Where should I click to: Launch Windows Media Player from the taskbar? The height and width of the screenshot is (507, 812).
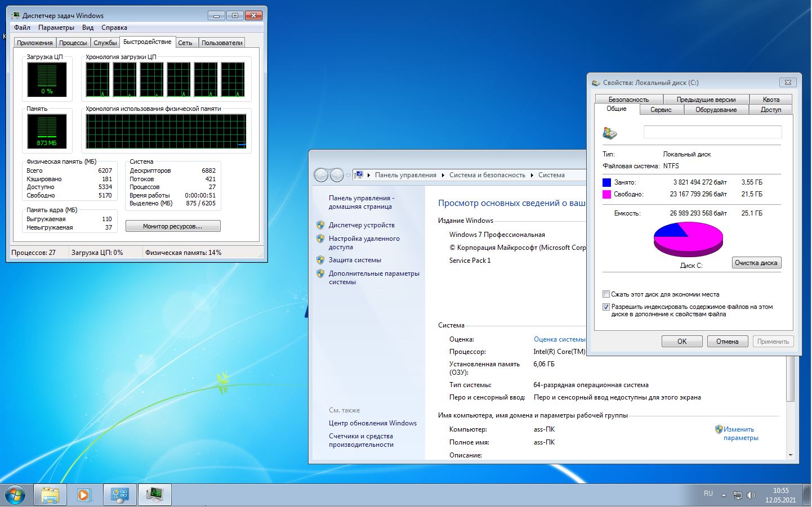[84, 495]
